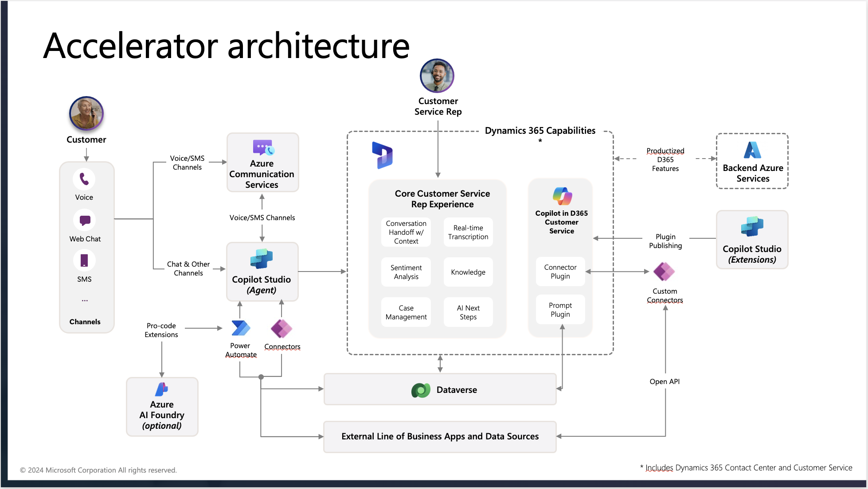Viewport: 868px width, 489px height.
Task: Click the Copilot in D365 logo
Action: 562,196
